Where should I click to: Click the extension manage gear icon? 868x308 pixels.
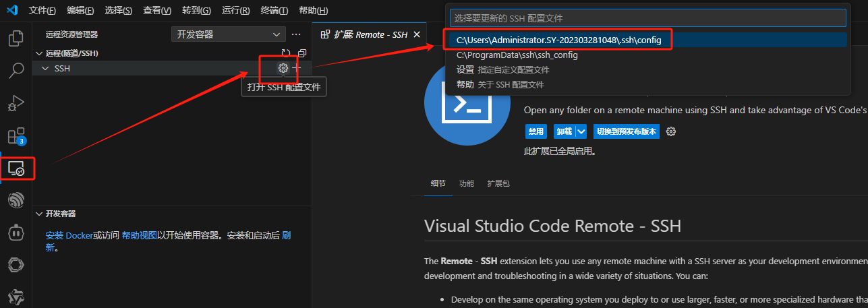point(671,131)
